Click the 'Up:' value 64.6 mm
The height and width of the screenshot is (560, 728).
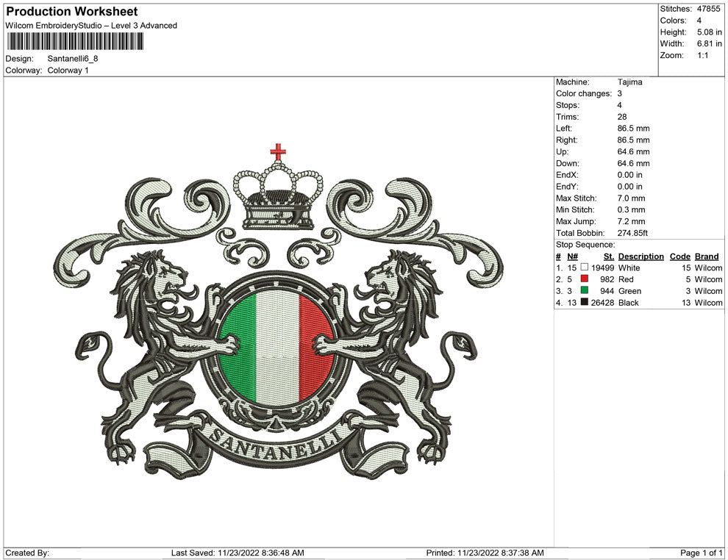point(633,151)
